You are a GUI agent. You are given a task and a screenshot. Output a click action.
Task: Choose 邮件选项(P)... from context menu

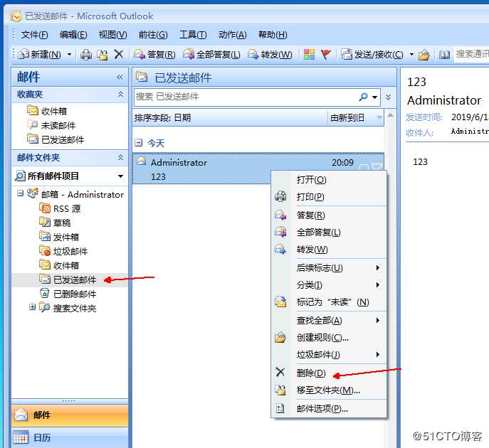click(329, 408)
